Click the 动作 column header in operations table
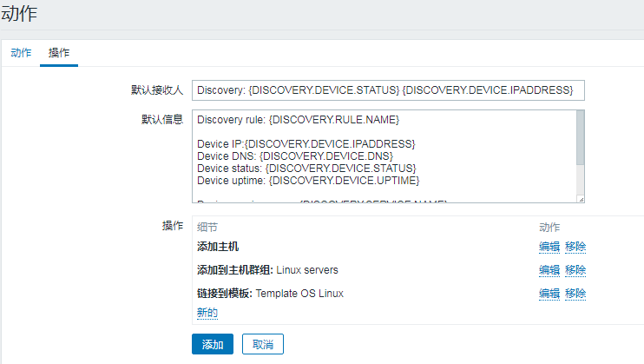The image size is (644, 364). tap(549, 227)
